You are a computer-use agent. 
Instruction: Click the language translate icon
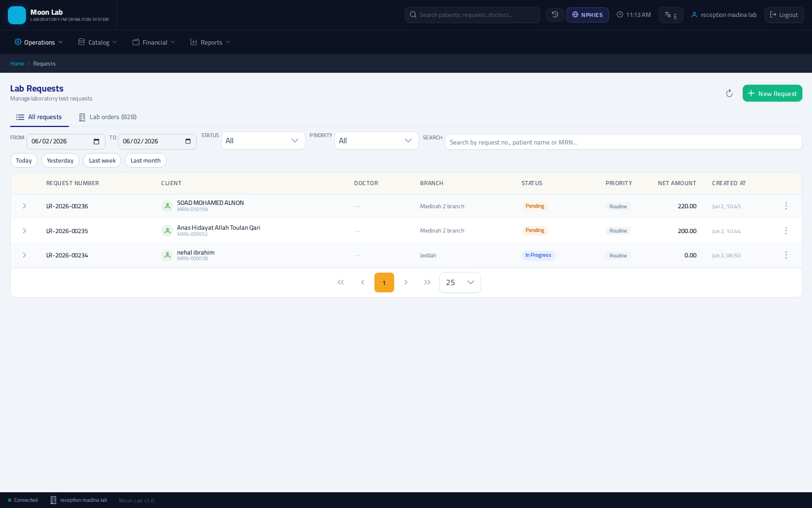point(670,15)
